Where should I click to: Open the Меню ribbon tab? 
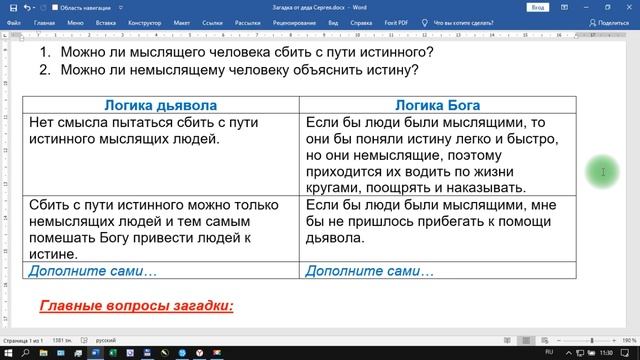[x=76, y=23]
